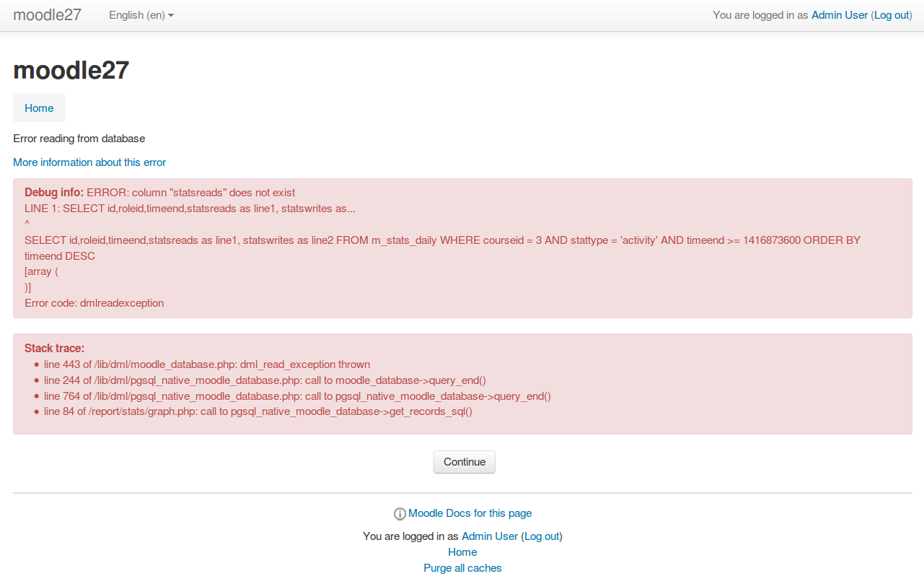The height and width of the screenshot is (584, 924).
Task: Click the Moodle Docs info icon
Action: pyautogui.click(x=400, y=514)
